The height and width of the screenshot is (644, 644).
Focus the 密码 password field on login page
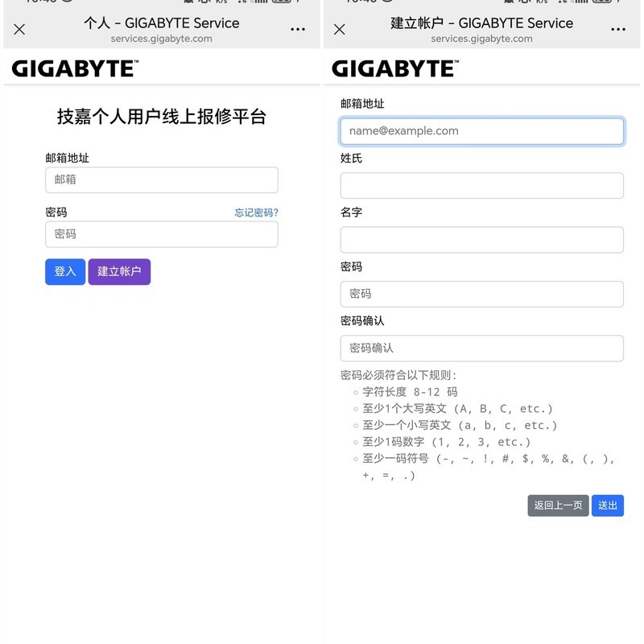click(161, 234)
